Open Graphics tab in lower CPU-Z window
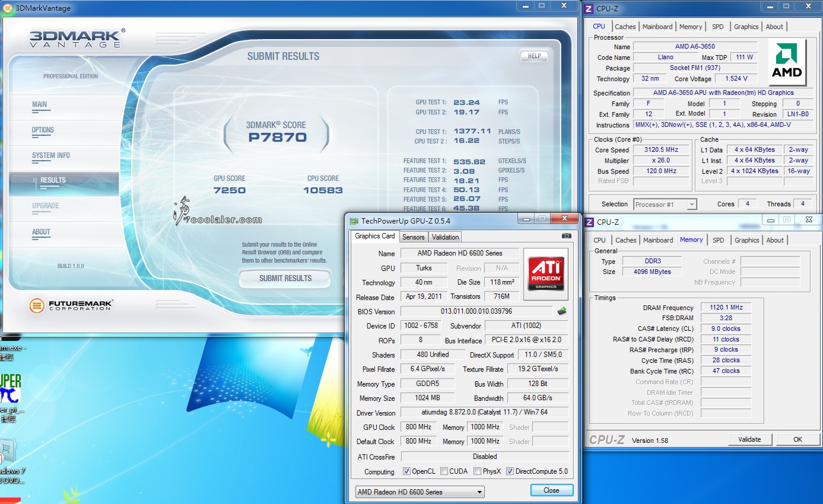This screenshot has width=823, height=504. (747, 240)
